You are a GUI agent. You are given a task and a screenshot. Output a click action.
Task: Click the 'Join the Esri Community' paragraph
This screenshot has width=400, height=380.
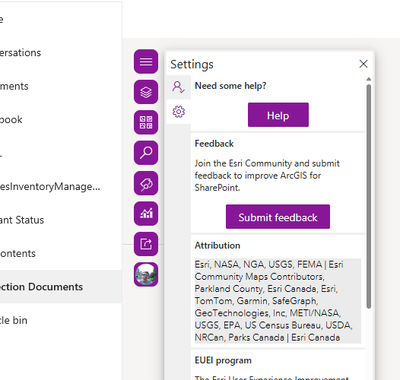tap(267, 175)
